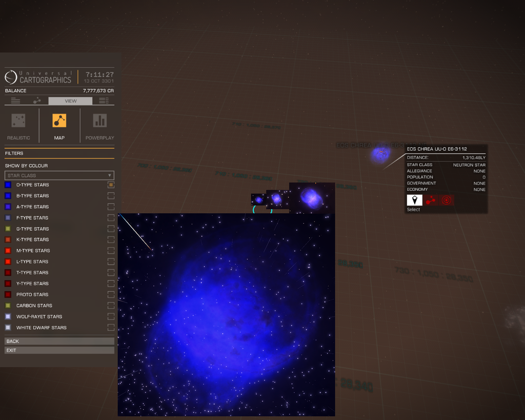Click the time display 7:11:27

(99, 74)
